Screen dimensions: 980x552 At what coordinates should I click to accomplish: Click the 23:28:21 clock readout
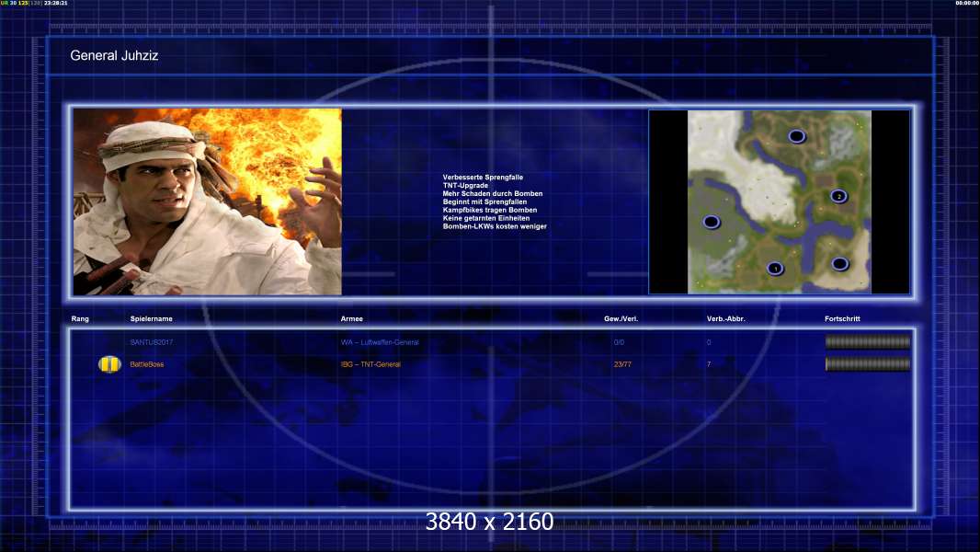tap(56, 3)
